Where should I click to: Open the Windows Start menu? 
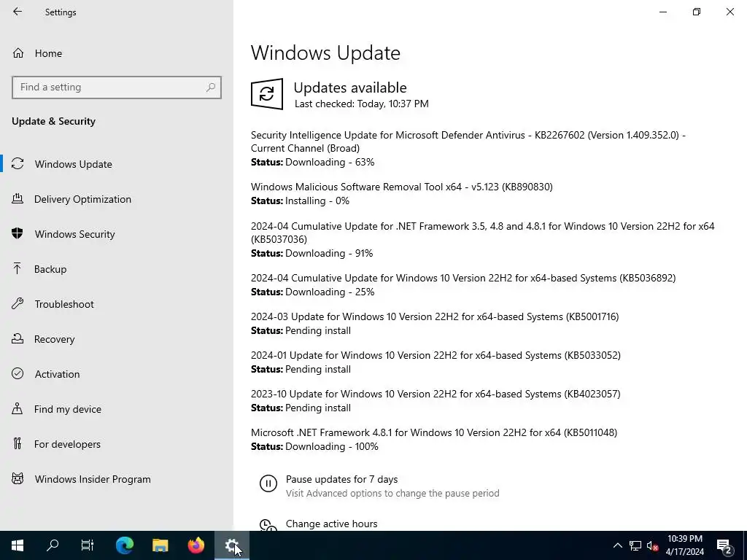pos(18,545)
